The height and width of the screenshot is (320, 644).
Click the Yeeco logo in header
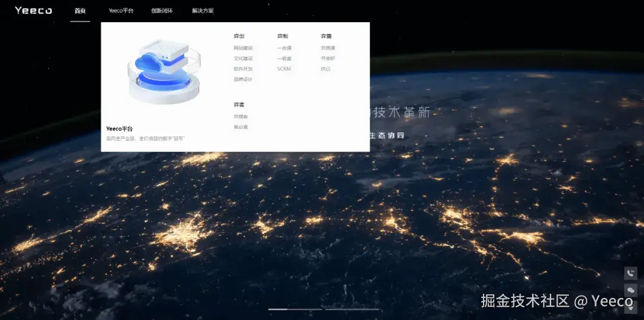click(33, 10)
